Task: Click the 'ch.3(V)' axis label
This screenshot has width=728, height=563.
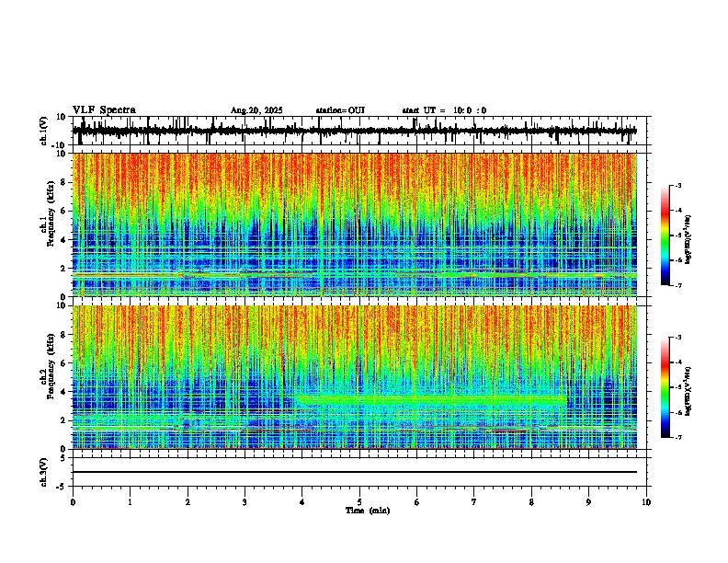Action: (44, 472)
